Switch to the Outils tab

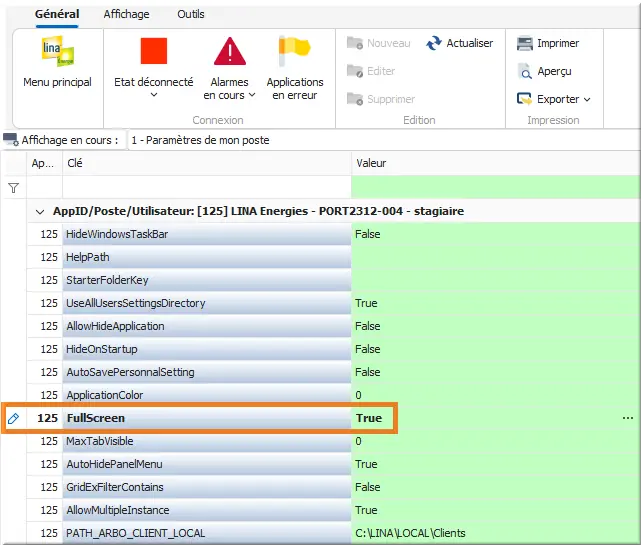pos(191,14)
